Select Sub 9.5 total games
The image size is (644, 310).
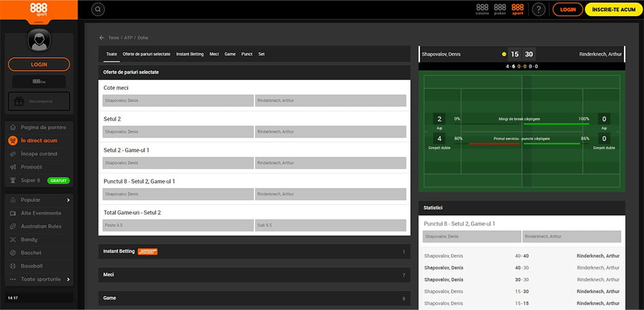tap(330, 225)
